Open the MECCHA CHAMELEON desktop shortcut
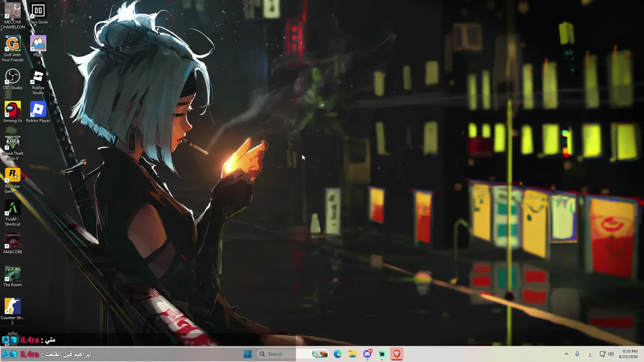Viewport: 644px width, 362px height. [x=13, y=16]
